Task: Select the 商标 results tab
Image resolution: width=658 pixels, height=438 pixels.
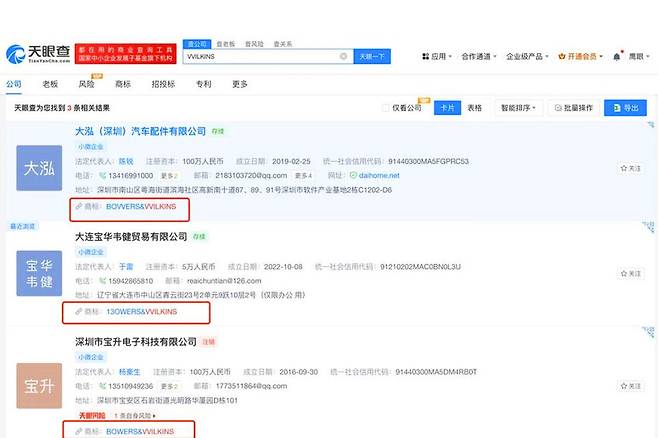Action: coord(123,84)
